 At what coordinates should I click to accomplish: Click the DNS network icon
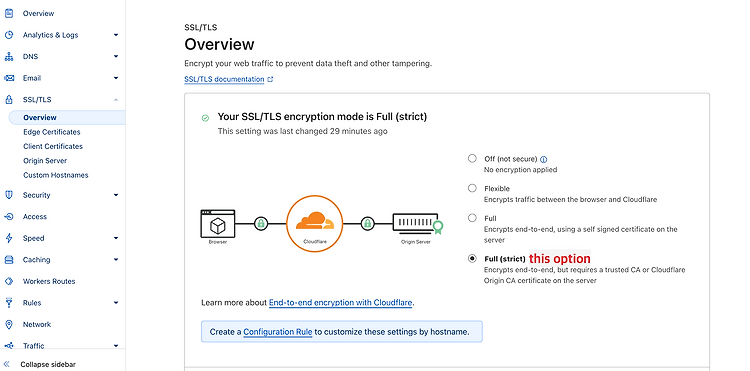pos(9,56)
